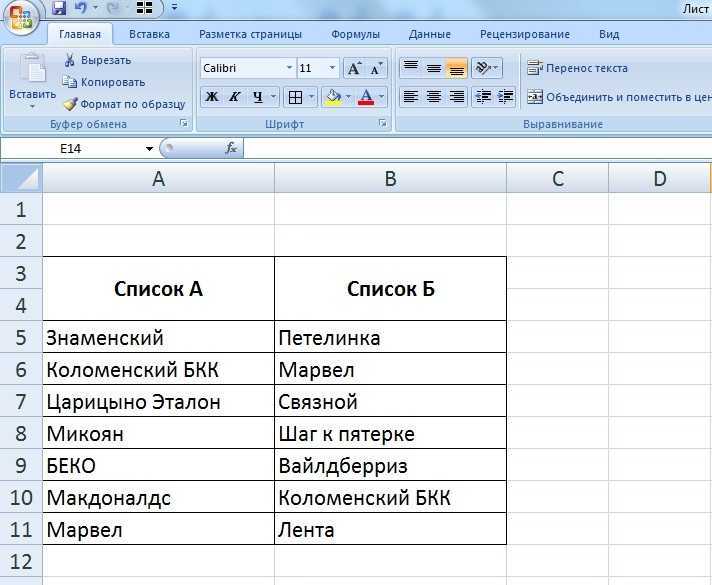This screenshot has width=712, height=585.
Task: Open Borders options dropdown arrow
Action: [x=312, y=97]
